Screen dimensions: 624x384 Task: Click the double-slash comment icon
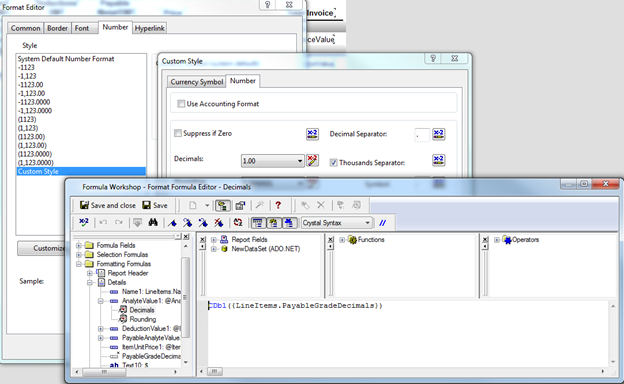pyautogui.click(x=382, y=223)
